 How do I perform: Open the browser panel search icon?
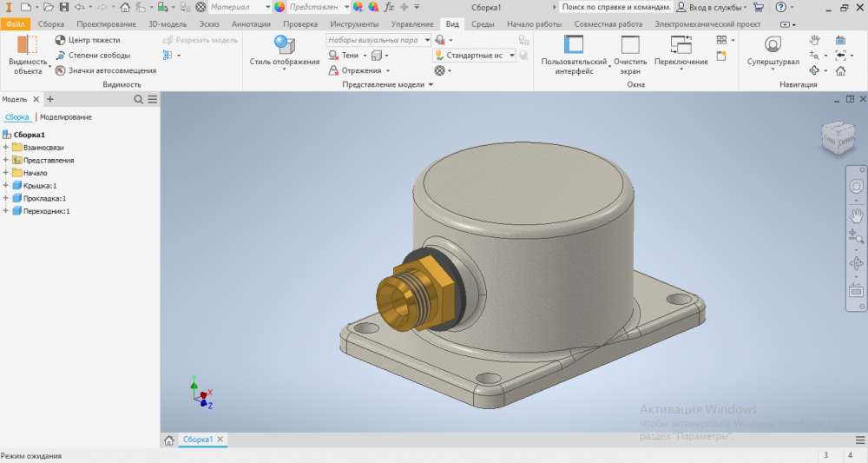(x=138, y=100)
